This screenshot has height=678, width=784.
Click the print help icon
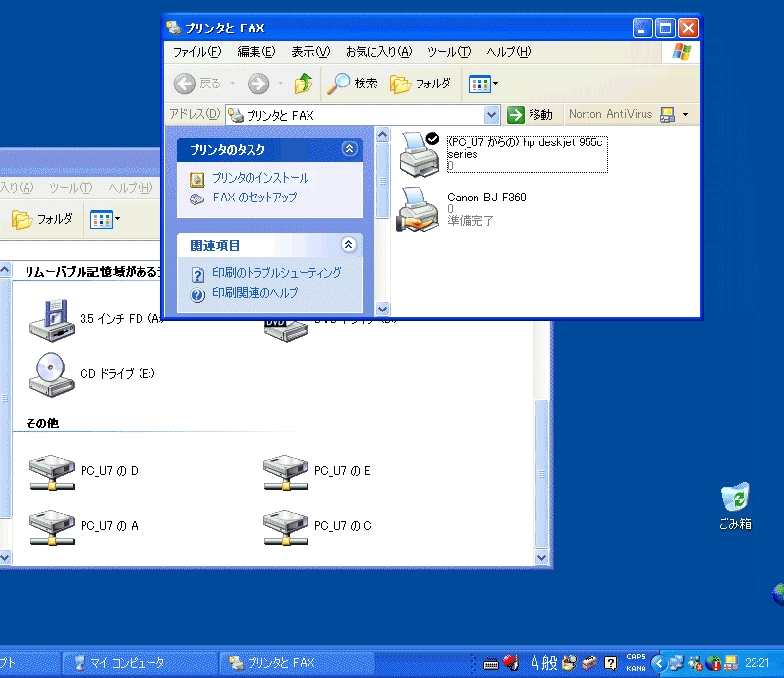(x=197, y=295)
